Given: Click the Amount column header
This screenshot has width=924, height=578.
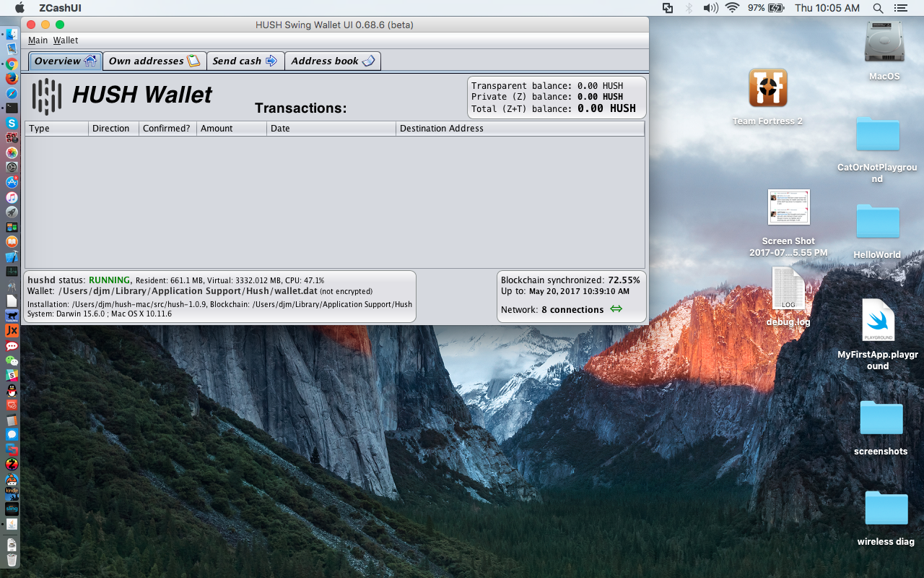Looking at the screenshot, I should click(x=232, y=129).
